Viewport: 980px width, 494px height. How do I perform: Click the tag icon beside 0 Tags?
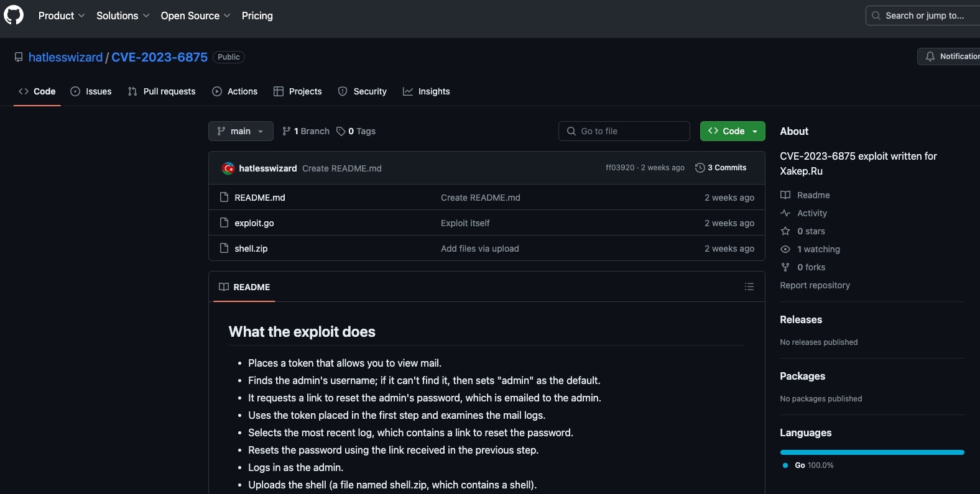[x=341, y=131]
